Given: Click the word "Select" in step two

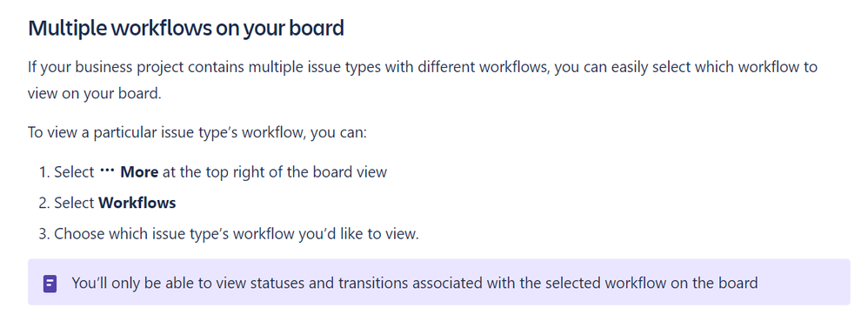Looking at the screenshot, I should pyautogui.click(x=74, y=204).
